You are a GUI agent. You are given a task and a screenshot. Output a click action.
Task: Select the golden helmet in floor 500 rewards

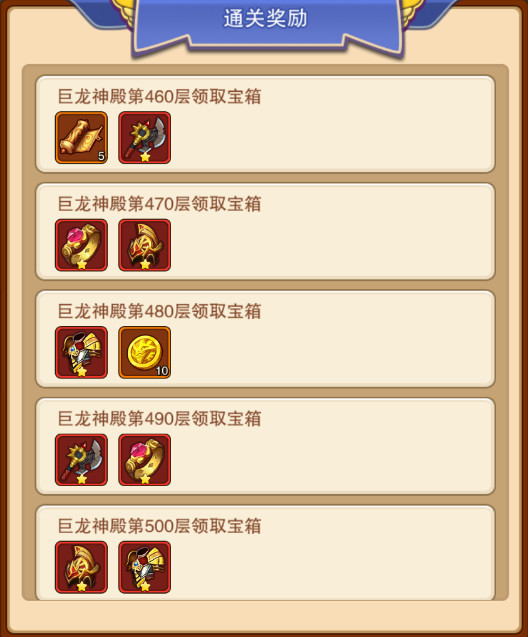point(81,567)
